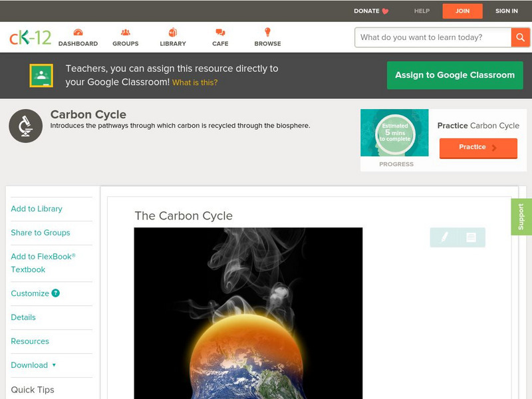Viewport: 532px width, 399px height.
Task: Click Add to FlexBook Textbook link
Action: coord(43,263)
